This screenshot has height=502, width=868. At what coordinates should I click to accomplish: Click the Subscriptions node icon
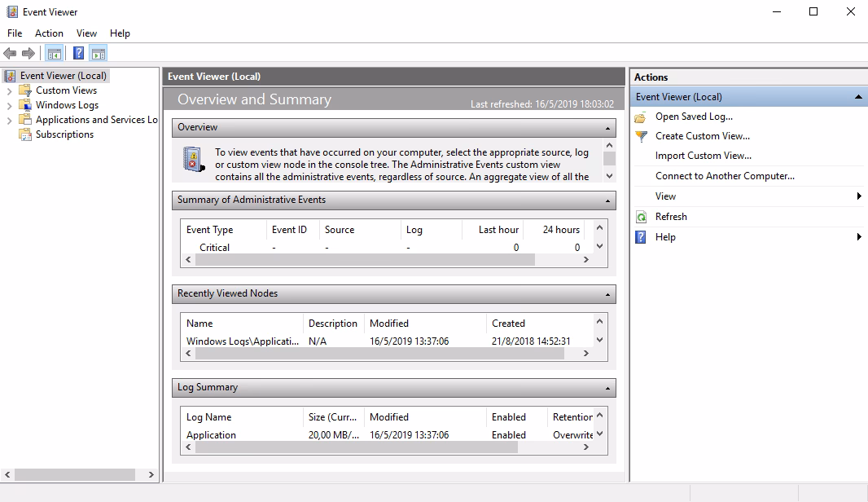(25, 134)
